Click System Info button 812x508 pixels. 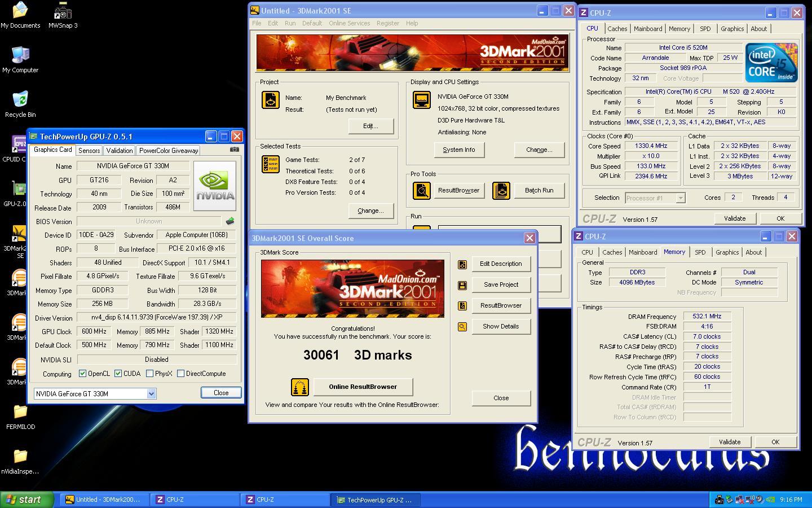coord(459,150)
